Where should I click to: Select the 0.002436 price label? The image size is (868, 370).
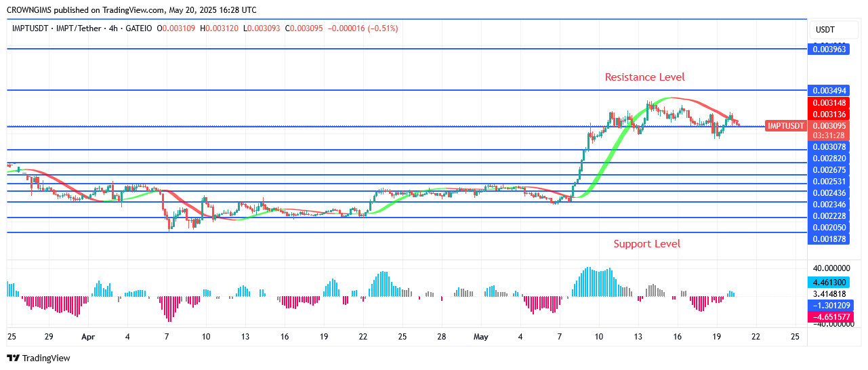click(x=830, y=193)
